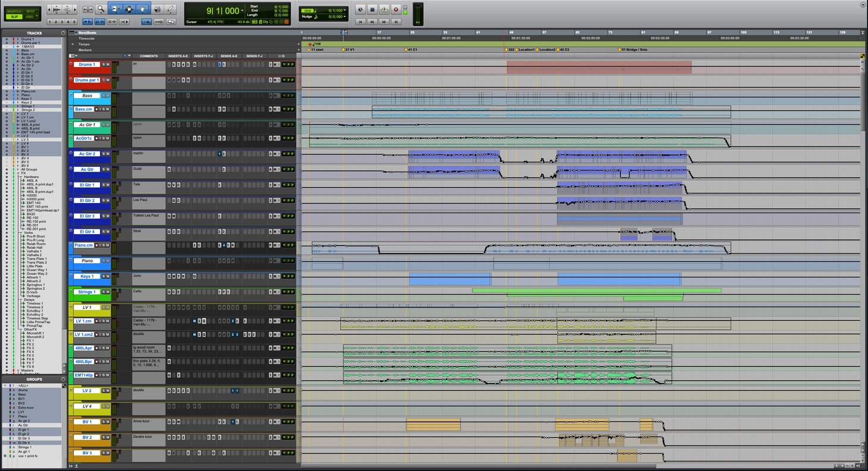Click the Rewind transport button
This screenshot has width=868, height=471.
tap(372, 21)
